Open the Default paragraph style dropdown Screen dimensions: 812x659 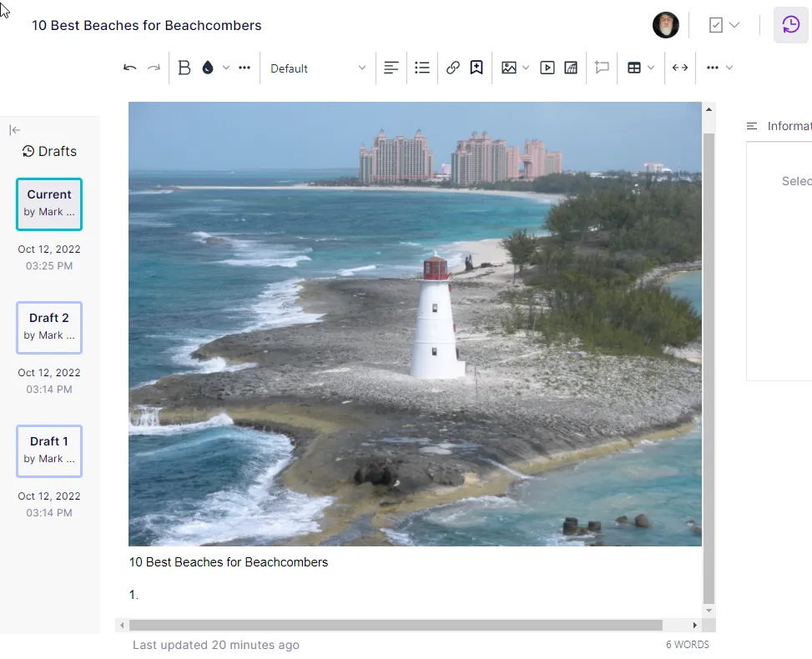(318, 68)
